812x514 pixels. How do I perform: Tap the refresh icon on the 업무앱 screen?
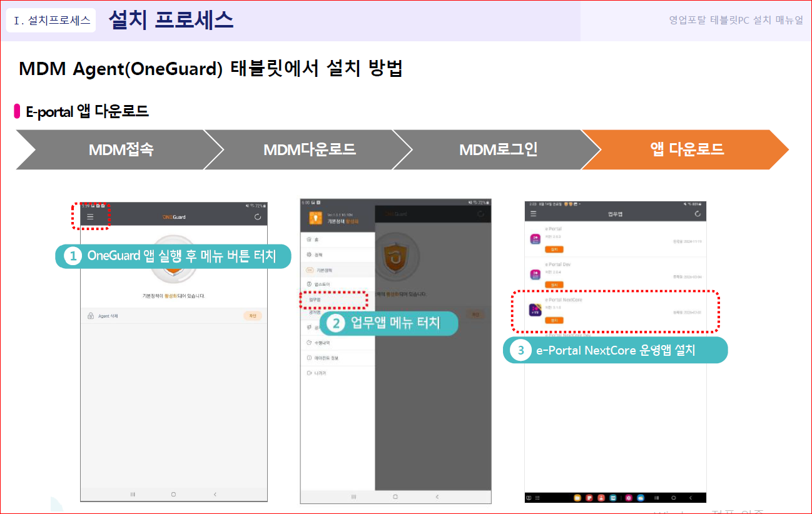coord(698,214)
